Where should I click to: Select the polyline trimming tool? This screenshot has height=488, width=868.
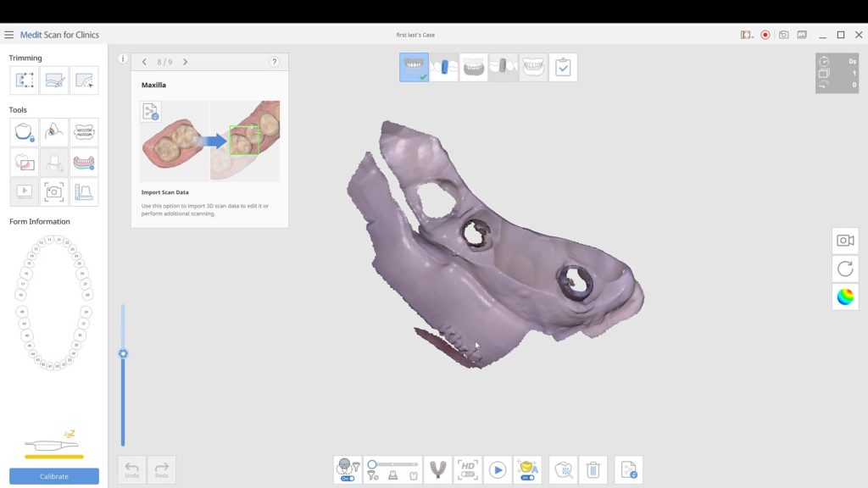(84, 80)
